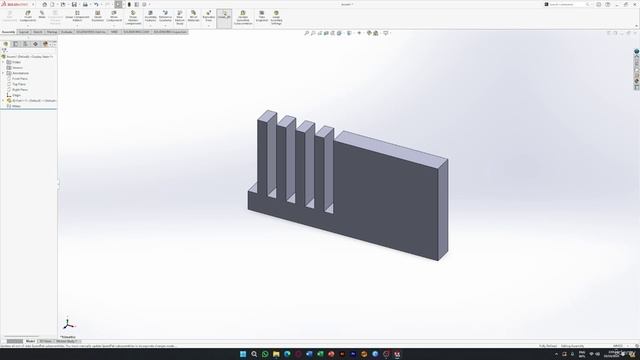The image size is (640, 360).
Task: Click Zoom to Area in the heads-up toolbar
Action: click(x=313, y=33)
